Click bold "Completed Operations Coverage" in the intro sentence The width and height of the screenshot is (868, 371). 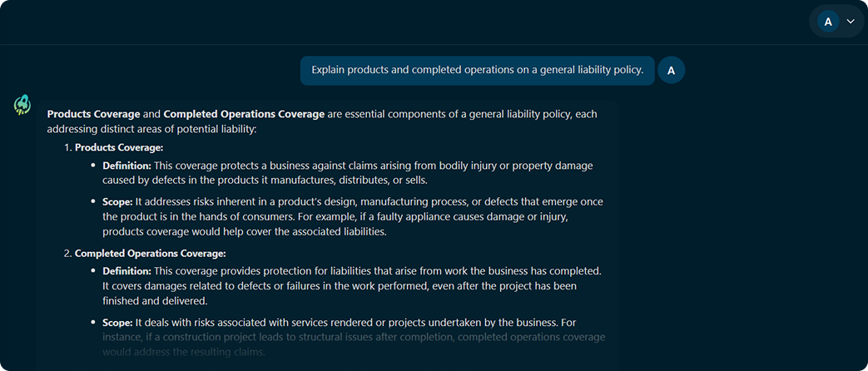pyautogui.click(x=244, y=114)
